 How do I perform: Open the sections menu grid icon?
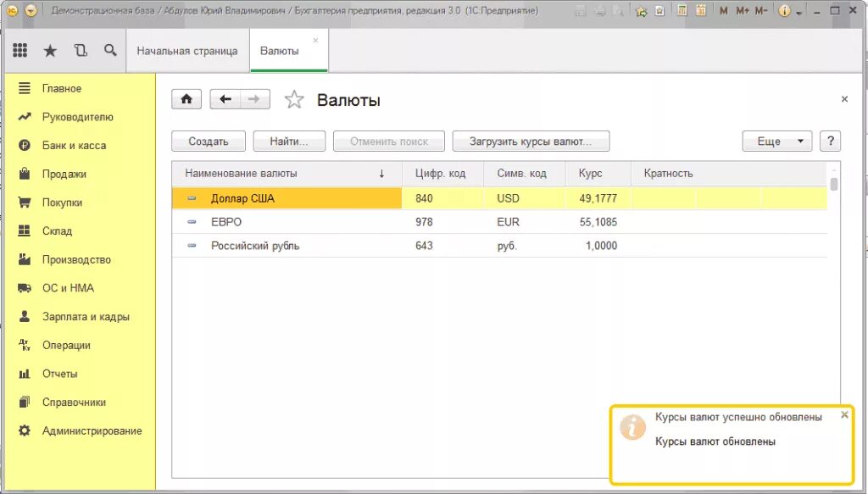(x=20, y=50)
